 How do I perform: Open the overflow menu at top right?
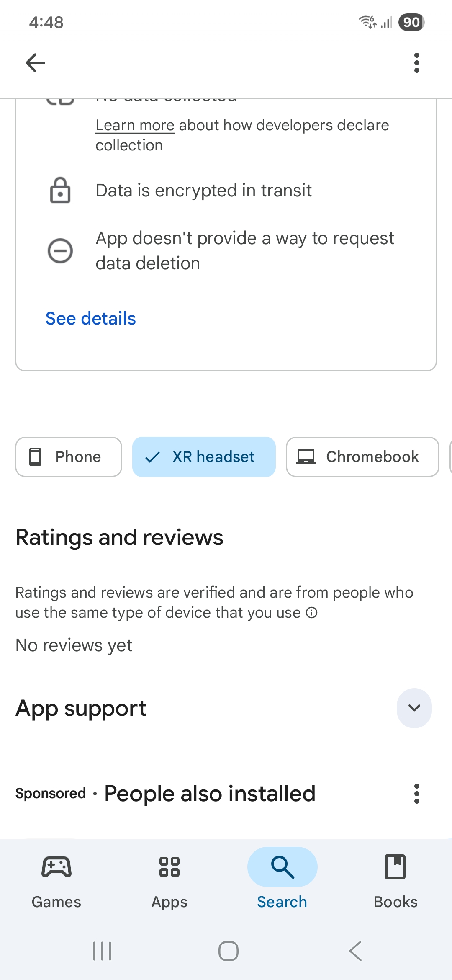(417, 62)
